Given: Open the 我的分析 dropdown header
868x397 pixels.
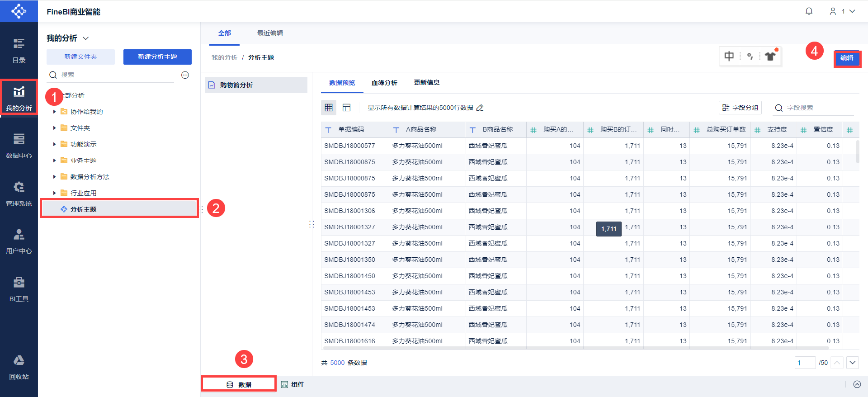Looking at the screenshot, I should (67, 38).
